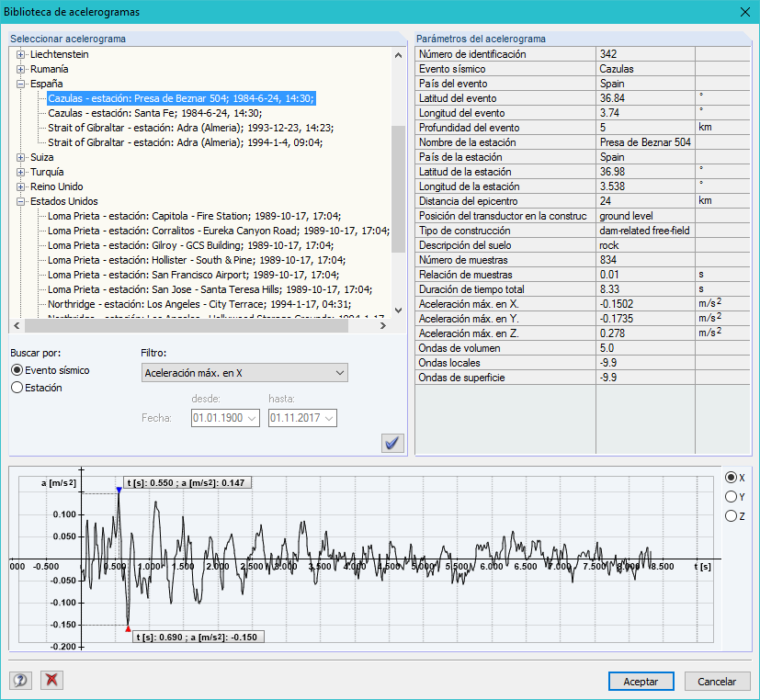Click the red X delete icon button
Image resolution: width=760 pixels, height=700 pixels.
coord(51,680)
